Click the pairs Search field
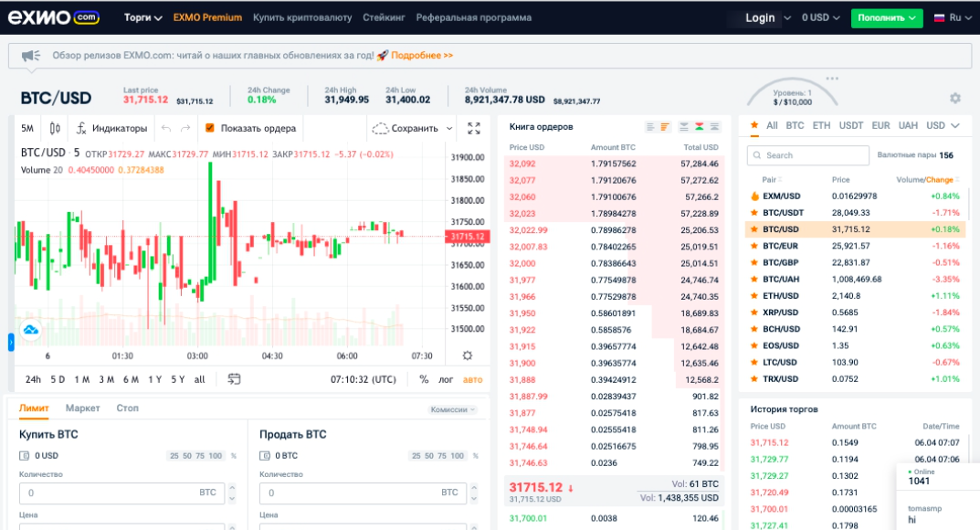Viewport: 980px width, 530px height. 808,155
